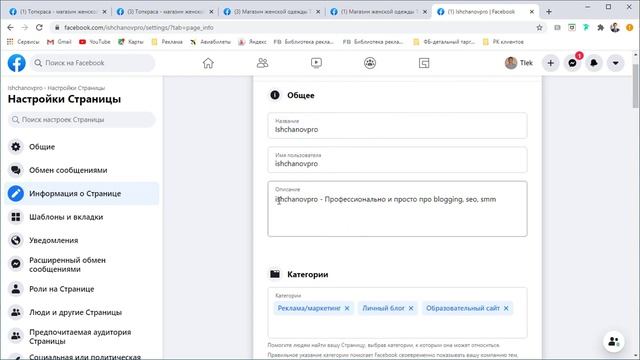Open the Chrome profile avatar

[x=615, y=27]
